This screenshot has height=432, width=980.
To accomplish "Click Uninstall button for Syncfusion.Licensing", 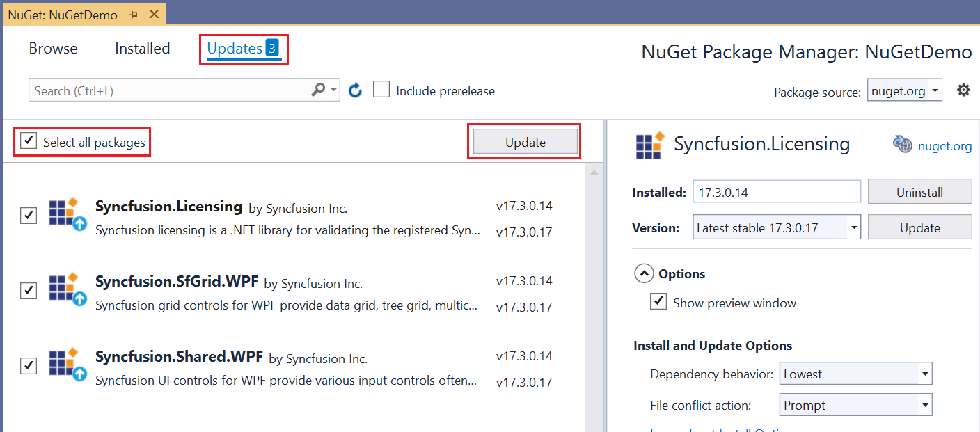I will tap(919, 192).
